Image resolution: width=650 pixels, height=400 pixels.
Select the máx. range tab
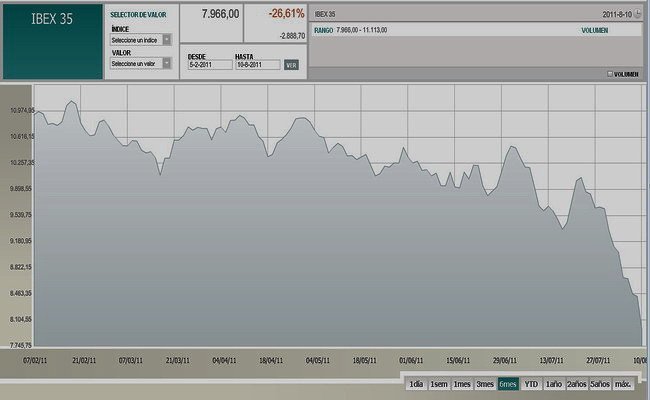[x=623, y=384]
